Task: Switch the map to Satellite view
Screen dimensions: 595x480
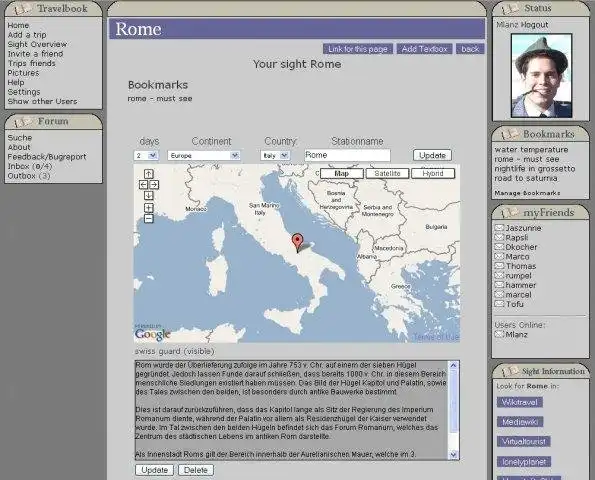Action: pos(387,173)
